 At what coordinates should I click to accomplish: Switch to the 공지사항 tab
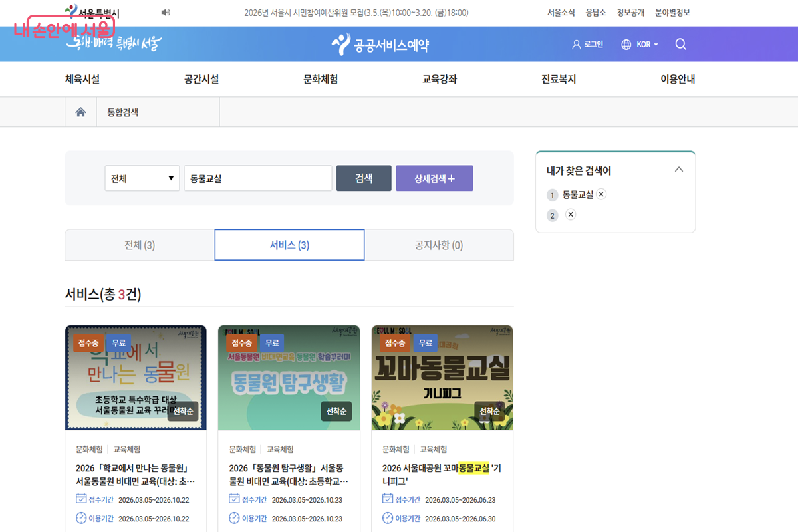[x=439, y=245]
